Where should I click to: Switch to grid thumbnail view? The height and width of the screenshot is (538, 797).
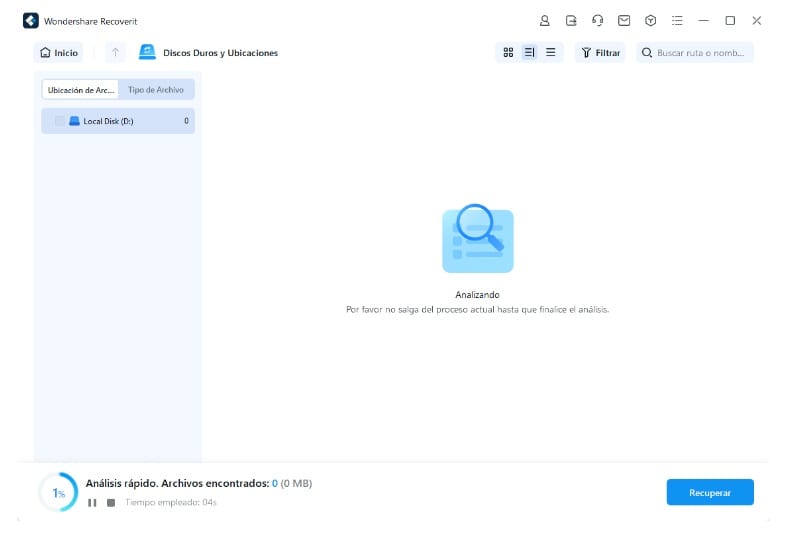508,52
